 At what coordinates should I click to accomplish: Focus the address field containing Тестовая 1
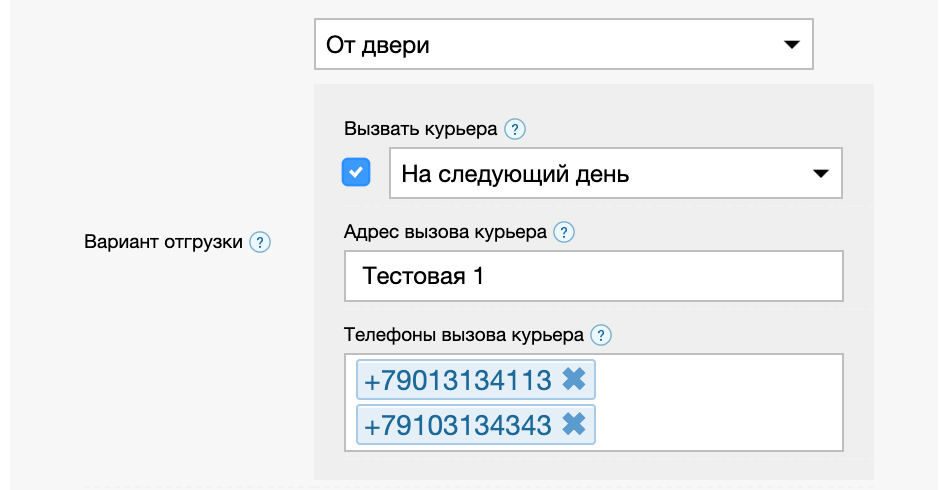click(x=593, y=276)
